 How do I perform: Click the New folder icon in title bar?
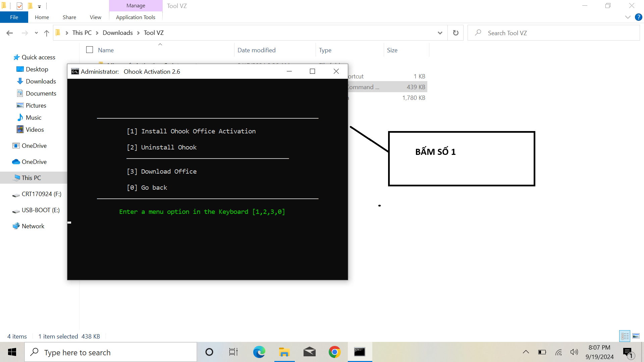tap(30, 6)
